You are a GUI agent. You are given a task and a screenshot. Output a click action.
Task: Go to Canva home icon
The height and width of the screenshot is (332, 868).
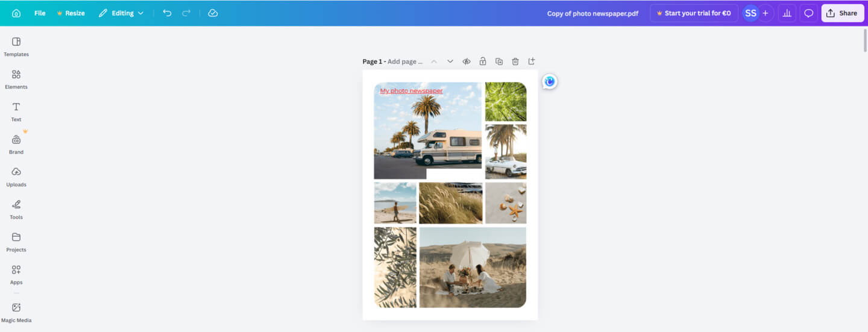[x=16, y=13]
